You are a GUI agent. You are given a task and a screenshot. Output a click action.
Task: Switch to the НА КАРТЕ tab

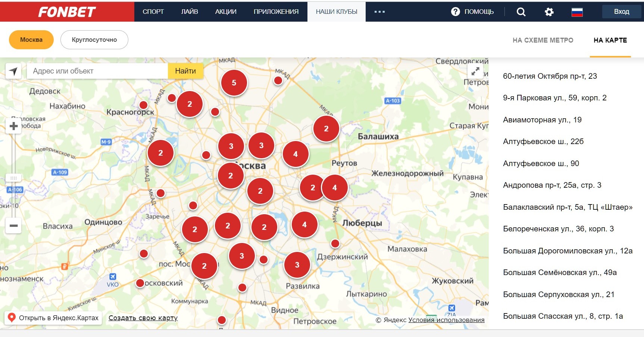(x=610, y=40)
